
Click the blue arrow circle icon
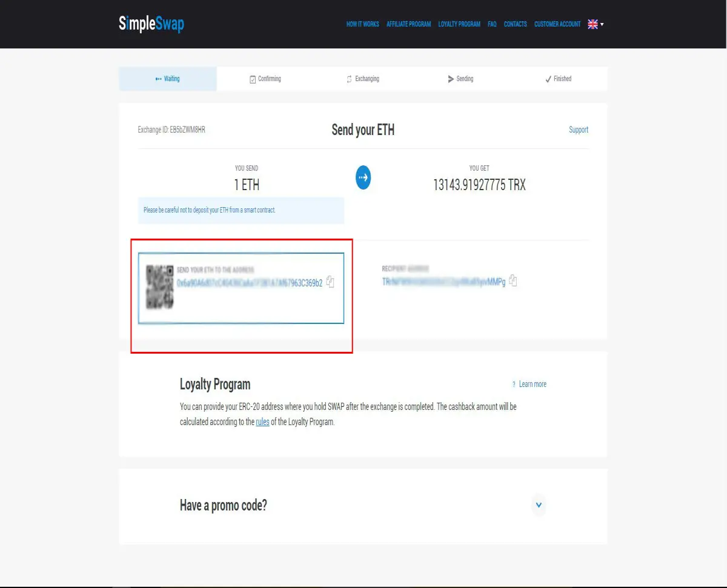pos(363,177)
